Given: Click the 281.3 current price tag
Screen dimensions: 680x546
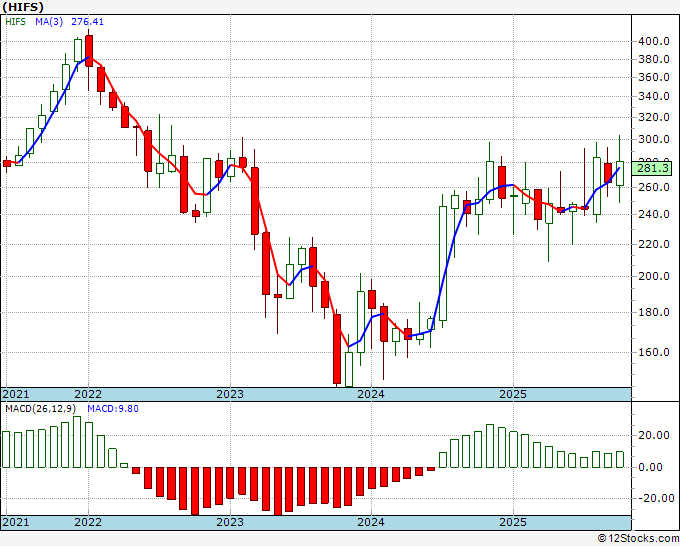Looking at the screenshot, I should (x=652, y=168).
